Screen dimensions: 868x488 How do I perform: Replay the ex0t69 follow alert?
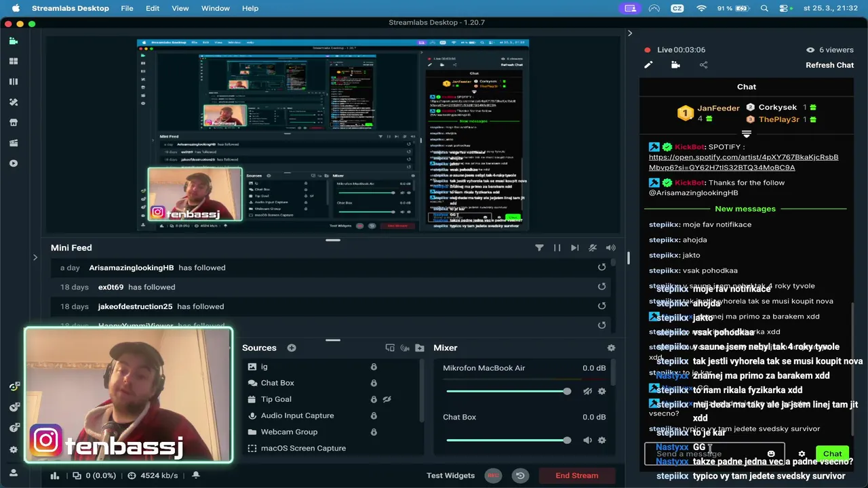click(x=601, y=287)
